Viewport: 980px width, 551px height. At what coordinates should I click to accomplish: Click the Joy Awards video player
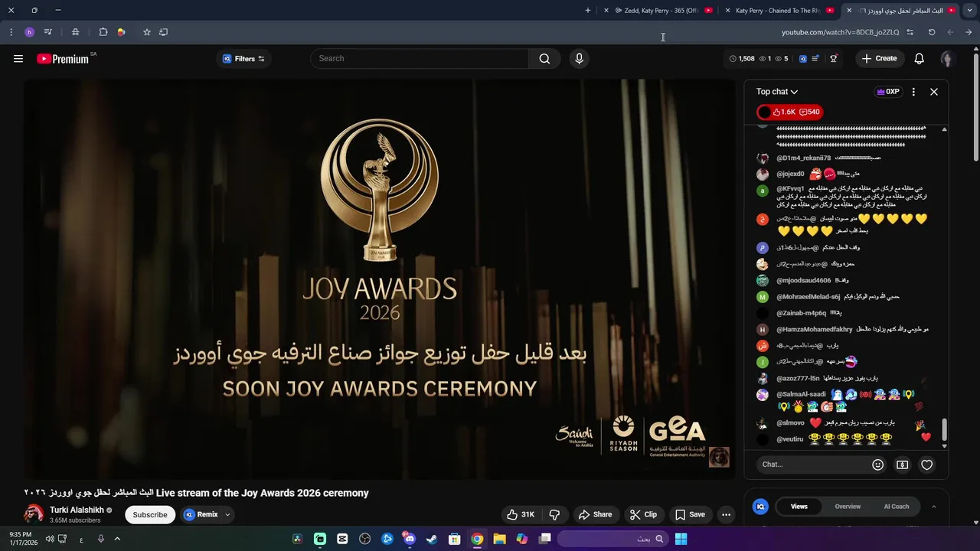(x=379, y=279)
